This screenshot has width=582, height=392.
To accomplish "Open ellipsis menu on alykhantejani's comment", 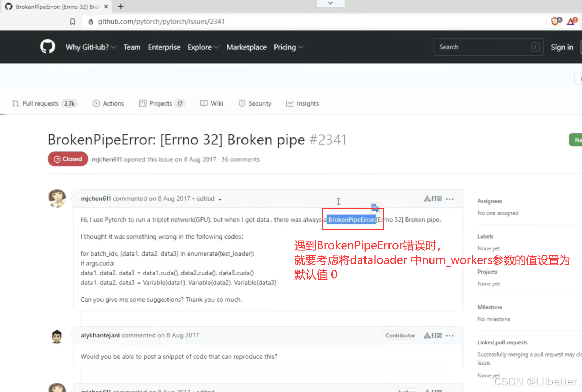I will [x=450, y=336].
